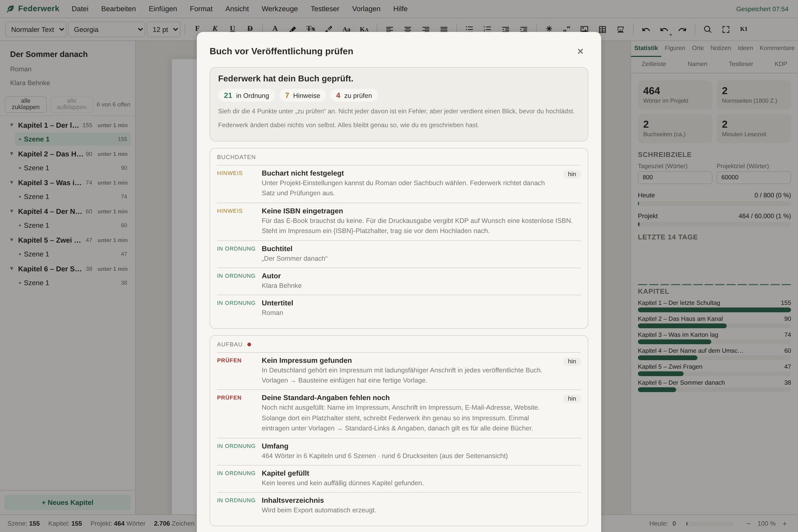The height and width of the screenshot is (532, 798).
Task: Zoom out with the minus button
Action: [748, 524]
